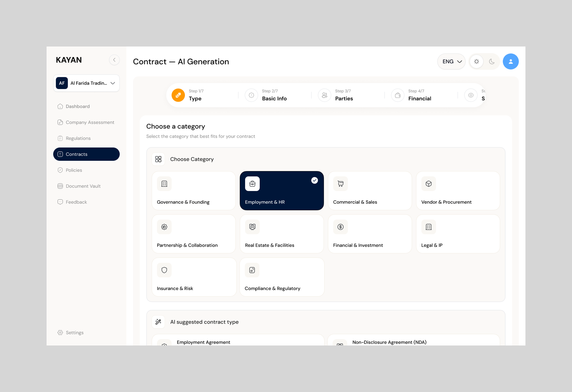The image size is (572, 392).
Task: Open Document Vault
Action: coord(86,186)
